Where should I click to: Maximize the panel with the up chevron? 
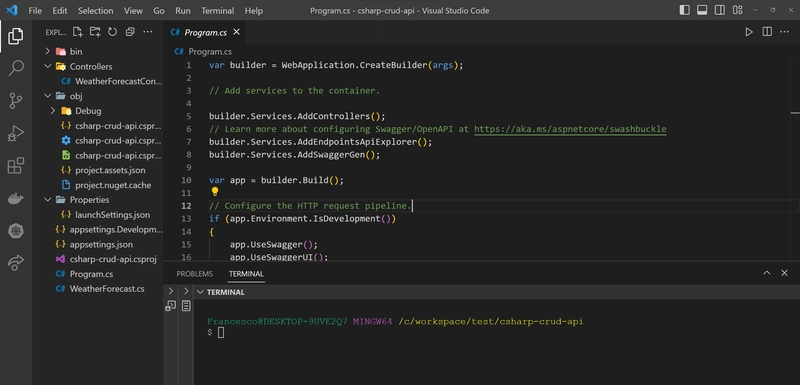[767, 273]
